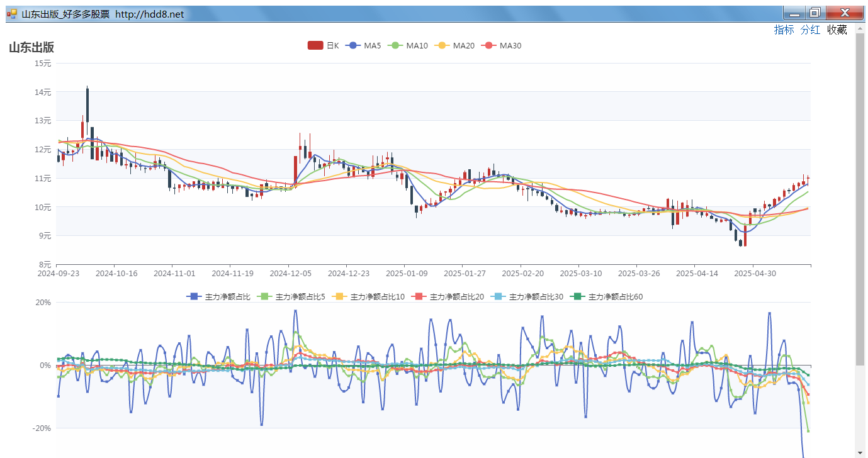This screenshot has height=458, width=868.
Task: Open the 指标 indicators link
Action: point(784,30)
